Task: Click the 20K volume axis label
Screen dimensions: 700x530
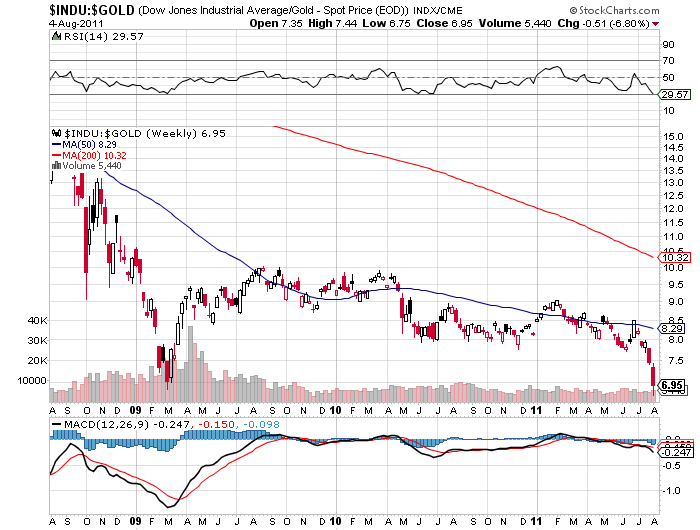Action: (38, 361)
